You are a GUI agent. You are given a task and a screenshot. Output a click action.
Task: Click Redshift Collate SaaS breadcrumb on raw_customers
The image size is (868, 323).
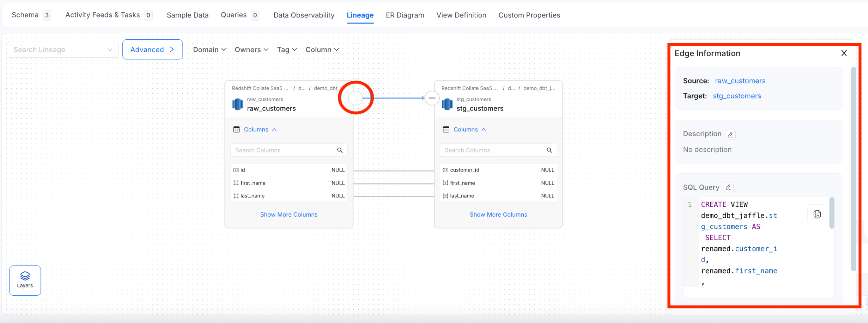(260, 89)
